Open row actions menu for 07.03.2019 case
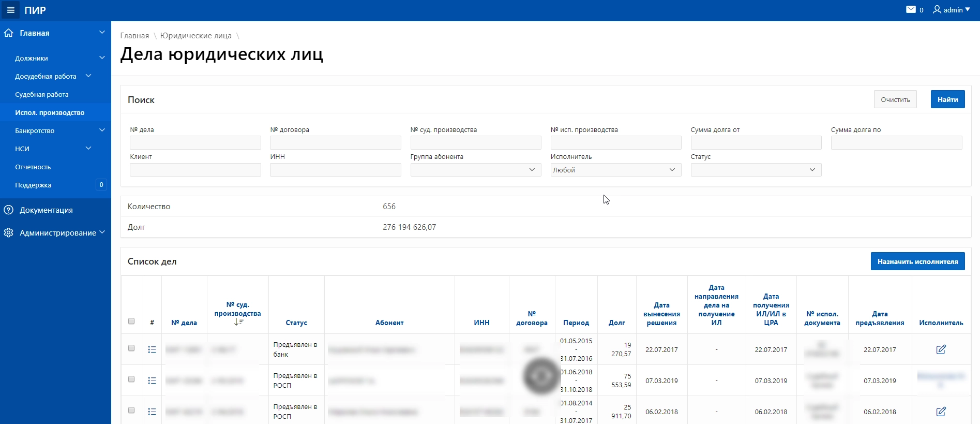980x424 pixels. pos(152,381)
